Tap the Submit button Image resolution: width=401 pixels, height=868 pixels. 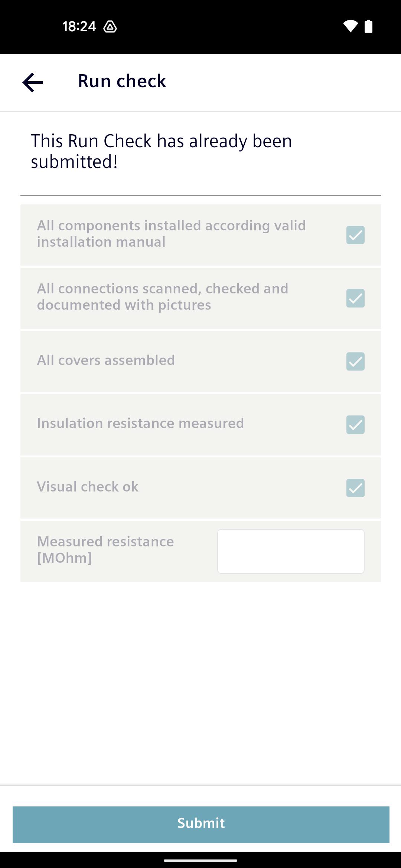(201, 825)
